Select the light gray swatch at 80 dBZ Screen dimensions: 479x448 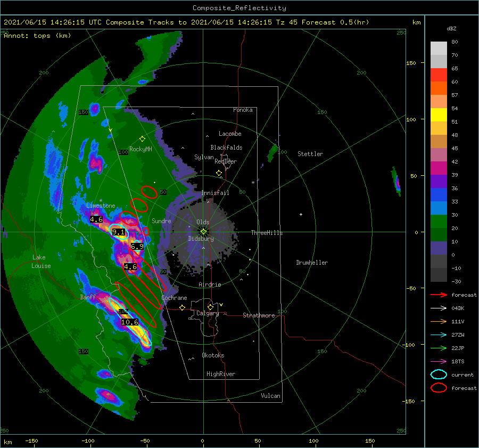coord(439,48)
